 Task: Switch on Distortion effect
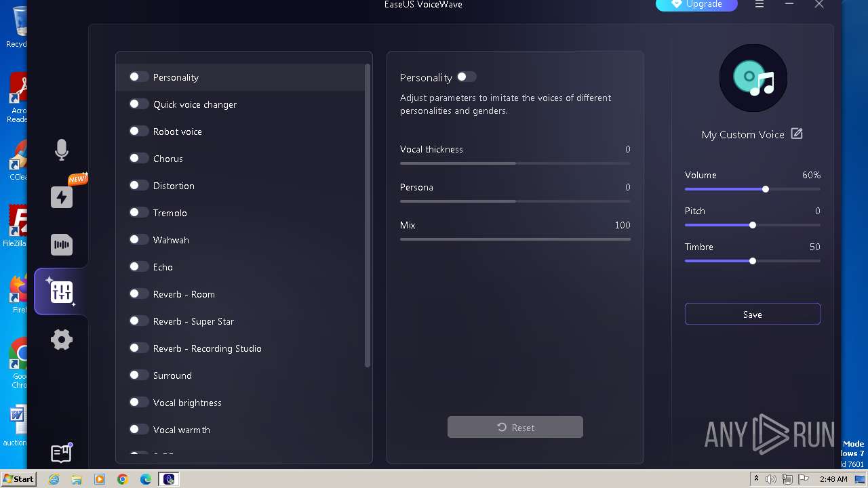click(x=139, y=186)
